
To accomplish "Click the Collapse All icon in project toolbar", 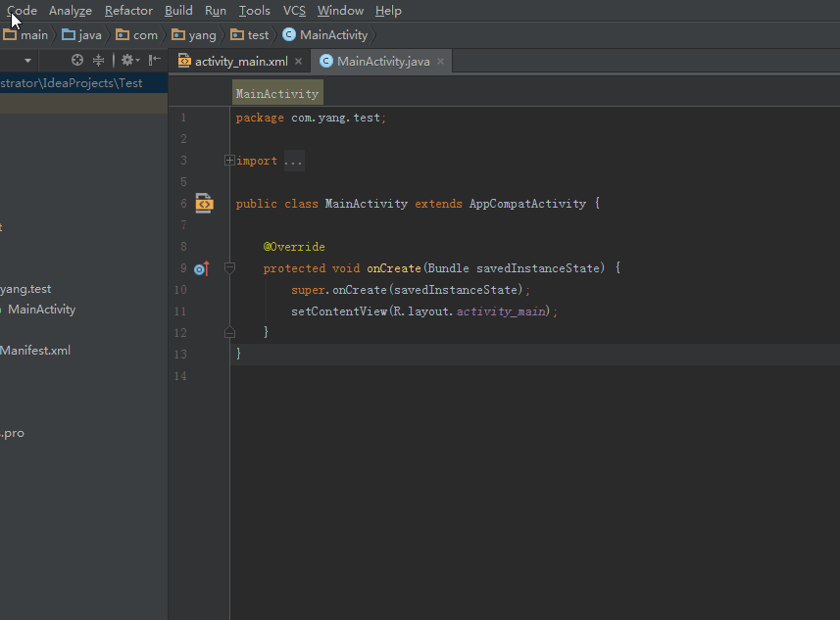I will pos(97,60).
